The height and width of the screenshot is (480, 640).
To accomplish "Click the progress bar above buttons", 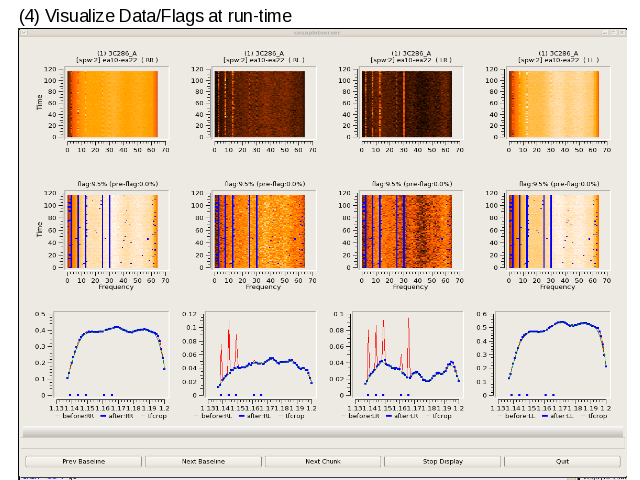I will tap(323, 432).
